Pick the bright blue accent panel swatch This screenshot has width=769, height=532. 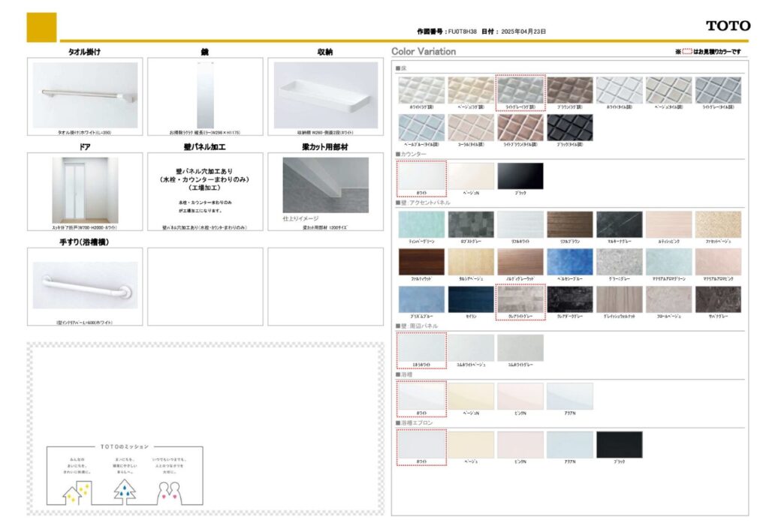pos(569,262)
